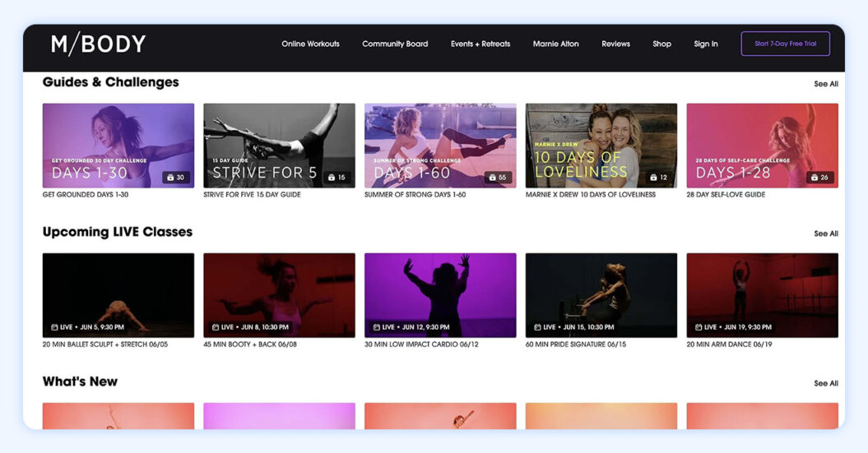Viewport: 868px width, 453px height.
Task: Click the M/BODY logo
Action: coord(98,44)
